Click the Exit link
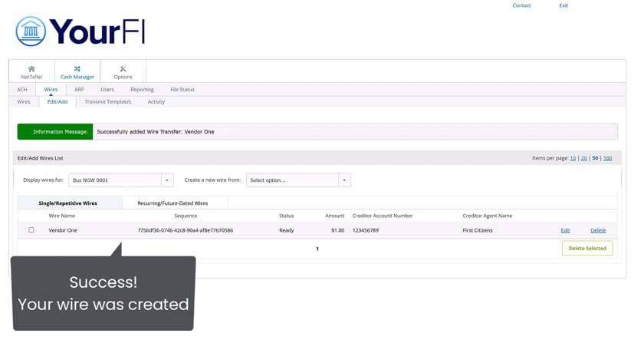Screen dimensions: 644x363 click(563, 5)
